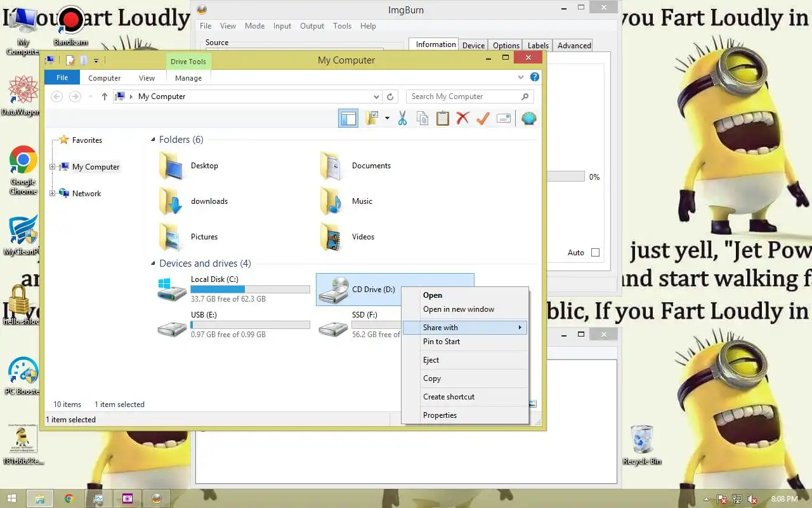
Task: Choose Open in new window
Action: (465, 309)
